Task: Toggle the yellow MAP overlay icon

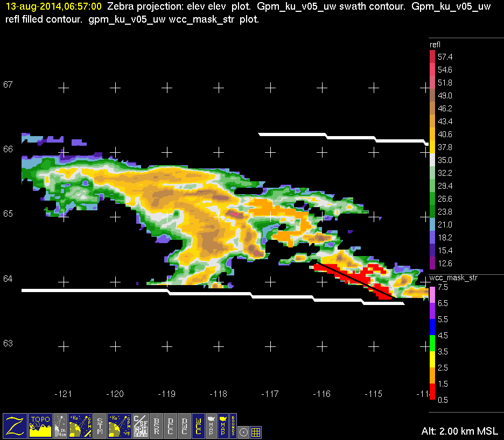Action: pos(223,425)
